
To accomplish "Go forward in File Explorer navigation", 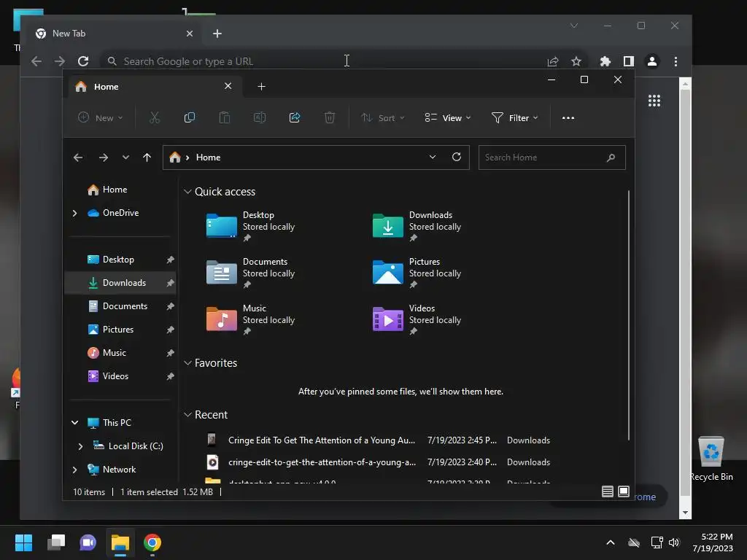I will click(104, 157).
